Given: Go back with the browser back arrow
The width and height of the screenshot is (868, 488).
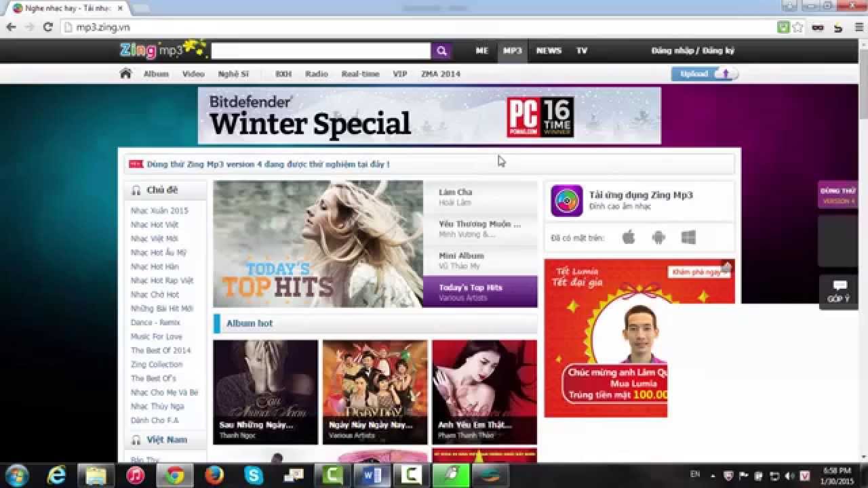Looking at the screenshot, I should click(x=11, y=27).
